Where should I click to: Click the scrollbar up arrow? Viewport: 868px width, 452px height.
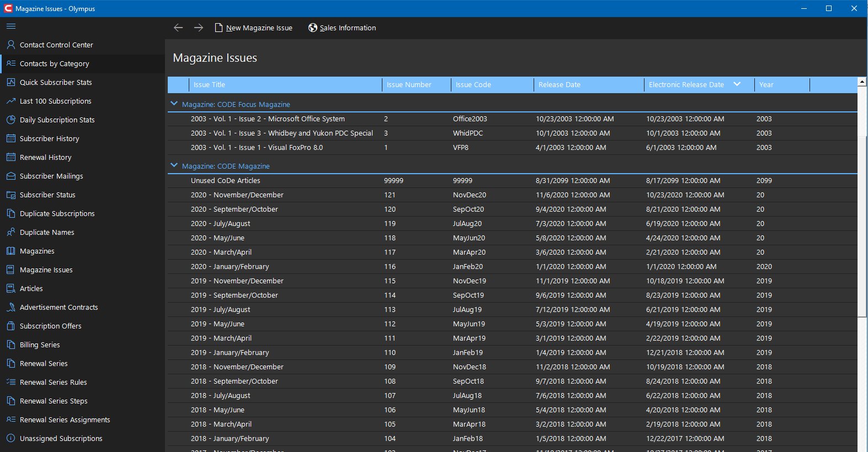[862, 82]
